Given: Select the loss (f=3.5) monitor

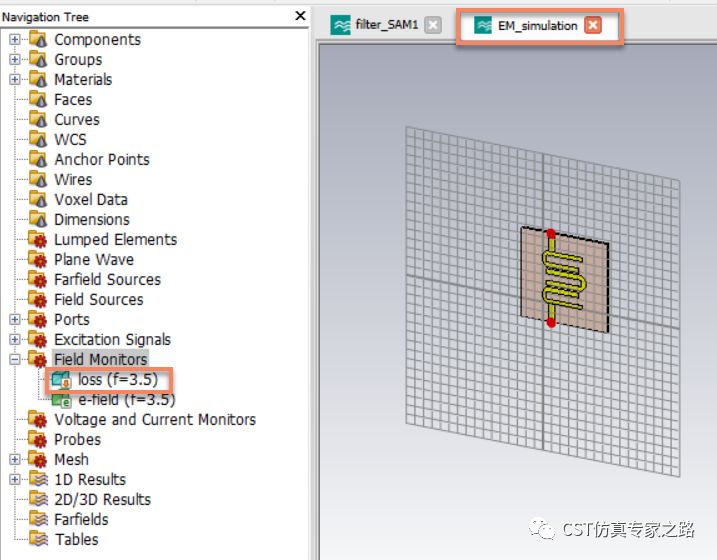Looking at the screenshot, I should coord(118,379).
